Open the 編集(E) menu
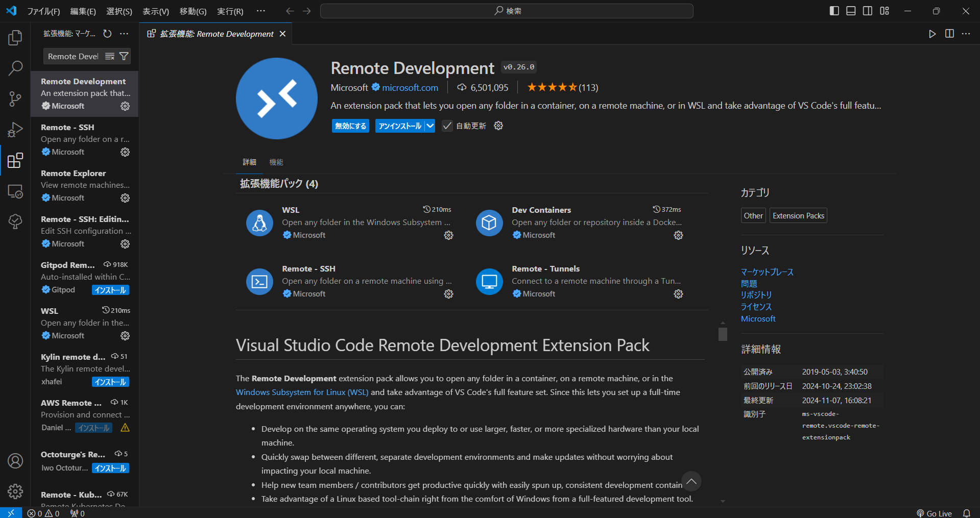The height and width of the screenshot is (518, 980). [x=83, y=11]
